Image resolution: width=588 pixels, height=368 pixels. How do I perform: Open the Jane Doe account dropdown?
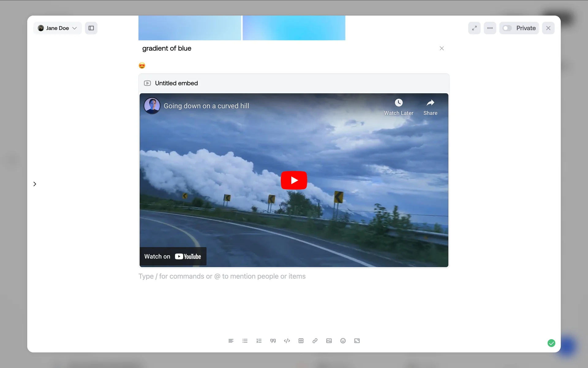(x=58, y=28)
